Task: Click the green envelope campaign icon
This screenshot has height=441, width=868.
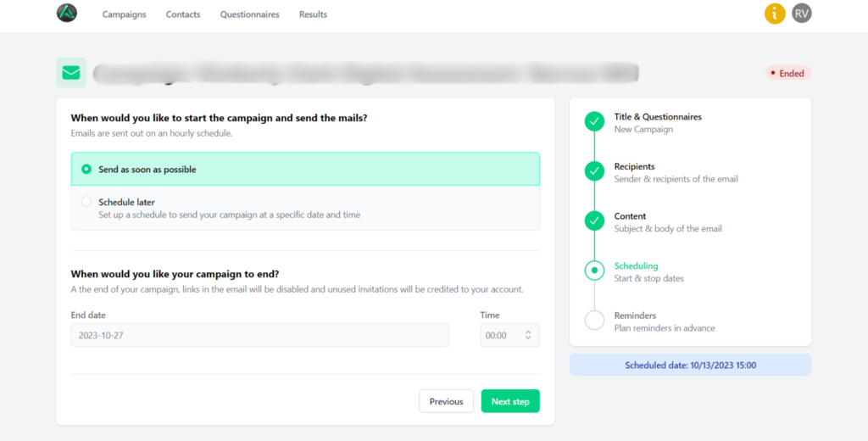Action: (x=71, y=73)
